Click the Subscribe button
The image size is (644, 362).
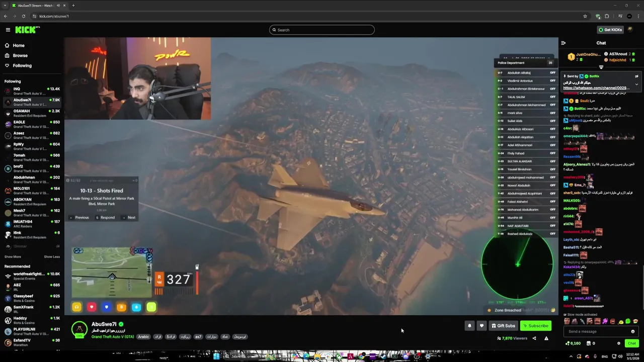click(536, 326)
